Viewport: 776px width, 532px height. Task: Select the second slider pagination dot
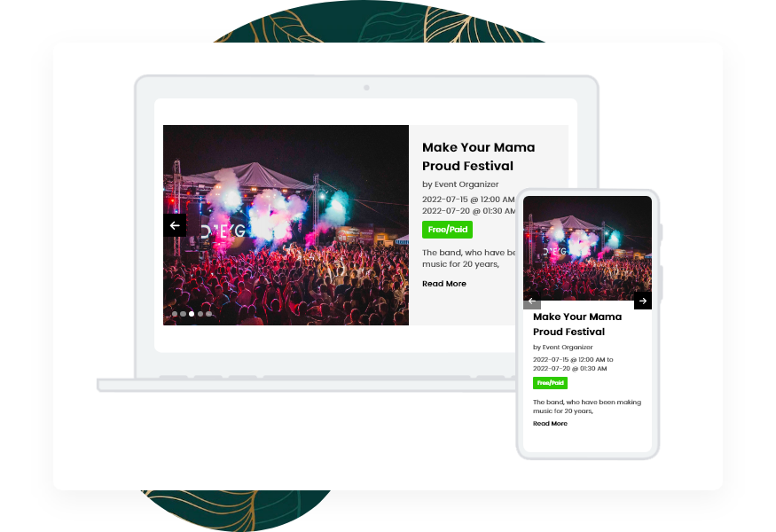(x=183, y=314)
